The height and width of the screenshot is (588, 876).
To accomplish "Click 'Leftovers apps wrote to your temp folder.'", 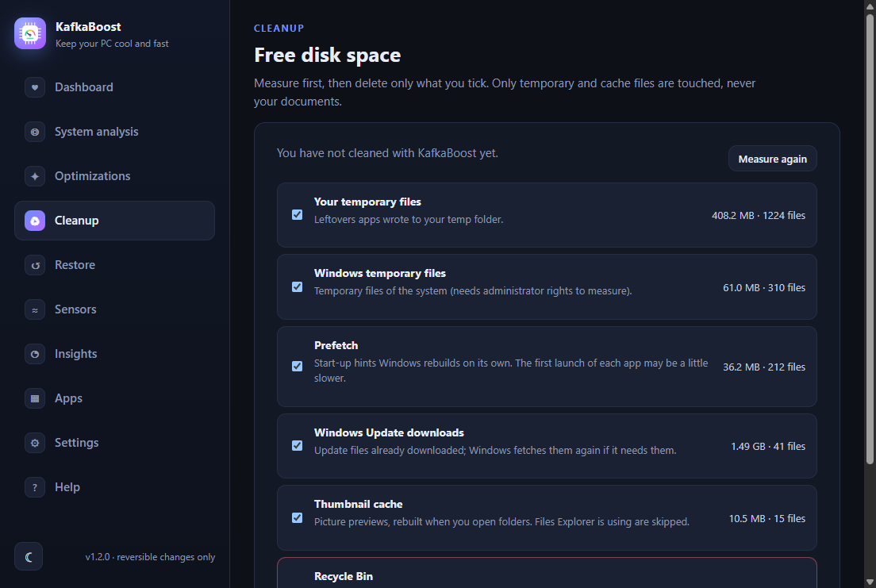I will (409, 219).
